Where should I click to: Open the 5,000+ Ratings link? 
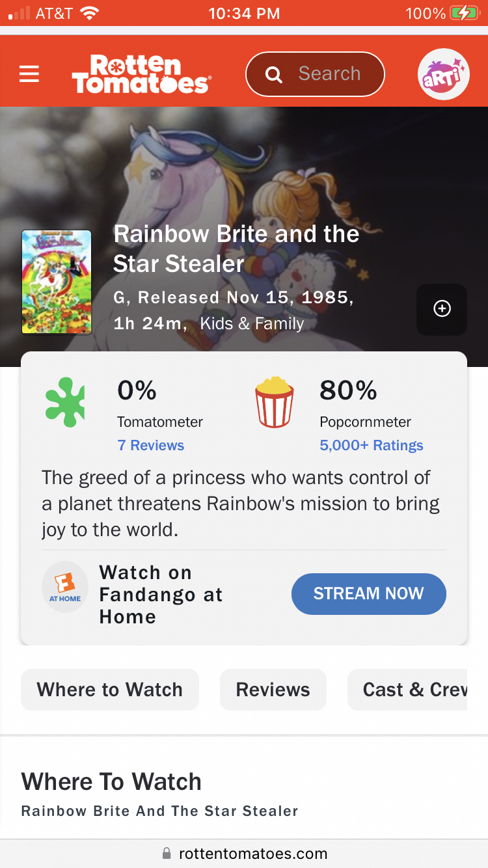[x=371, y=446]
